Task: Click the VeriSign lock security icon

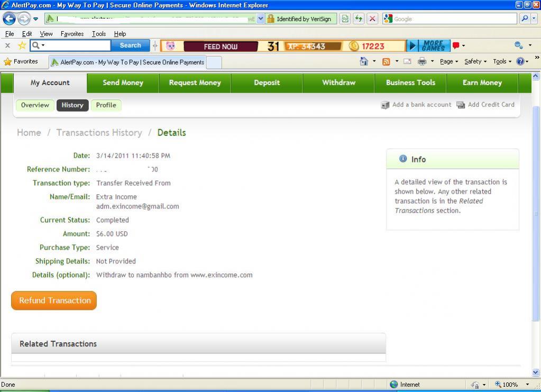Action: coord(271,19)
